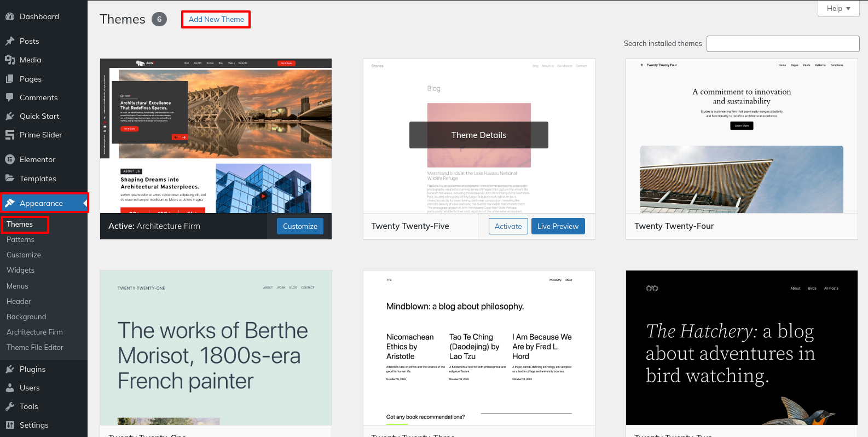
Task: Click the Users menu label
Action: click(30, 388)
